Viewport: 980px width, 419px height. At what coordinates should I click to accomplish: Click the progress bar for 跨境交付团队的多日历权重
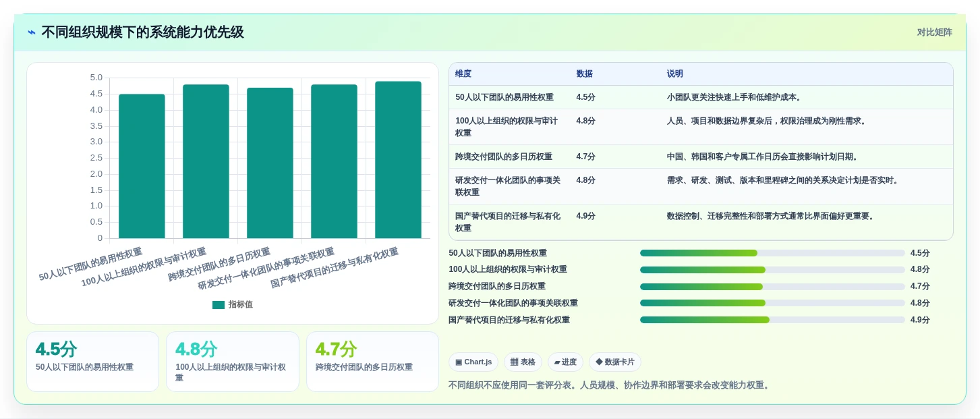coord(772,287)
